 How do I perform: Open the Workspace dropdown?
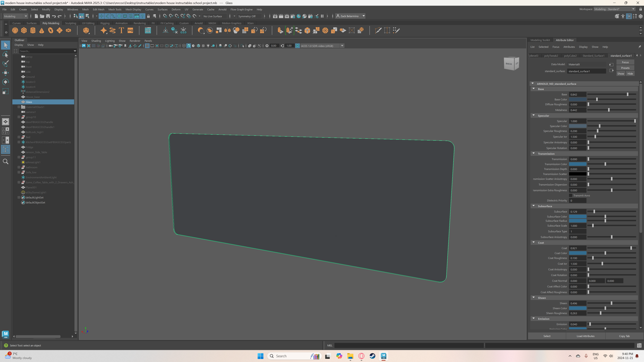tap(614, 9)
